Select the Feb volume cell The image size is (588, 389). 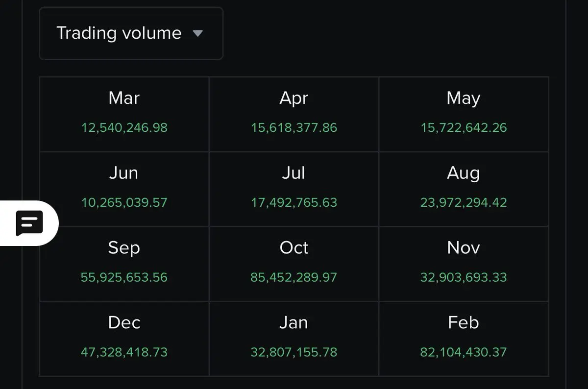click(464, 339)
